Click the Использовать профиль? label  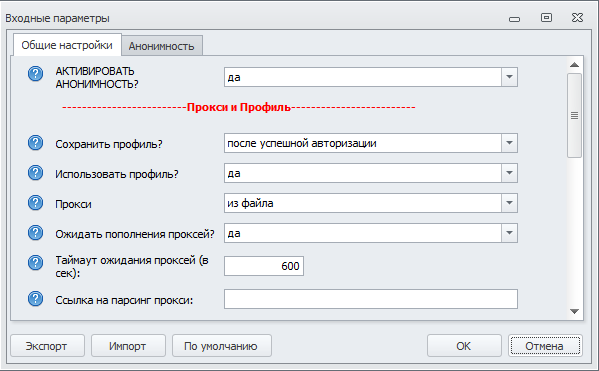[117, 174]
